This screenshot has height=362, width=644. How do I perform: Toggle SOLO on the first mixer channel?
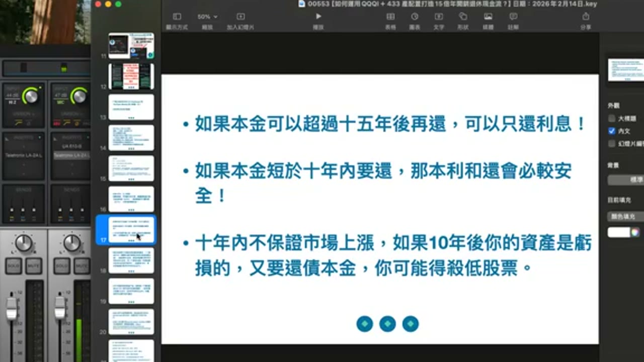pyautogui.click(x=14, y=265)
